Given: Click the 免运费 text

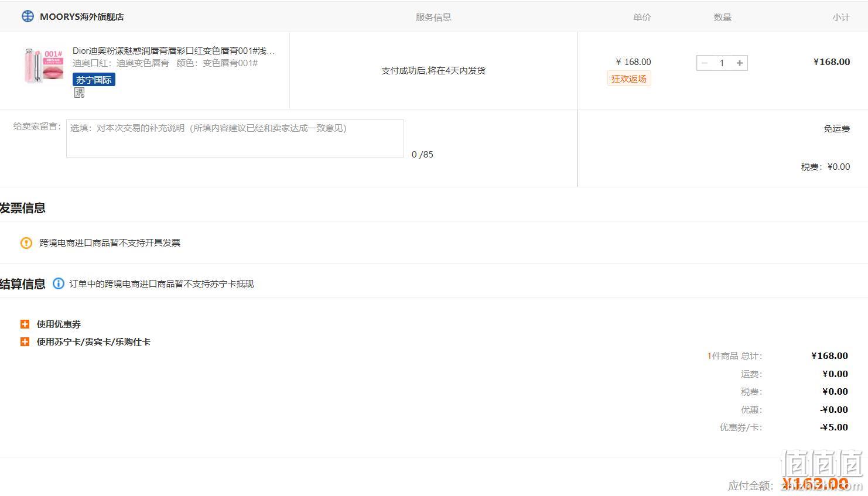Looking at the screenshot, I should click(x=836, y=129).
